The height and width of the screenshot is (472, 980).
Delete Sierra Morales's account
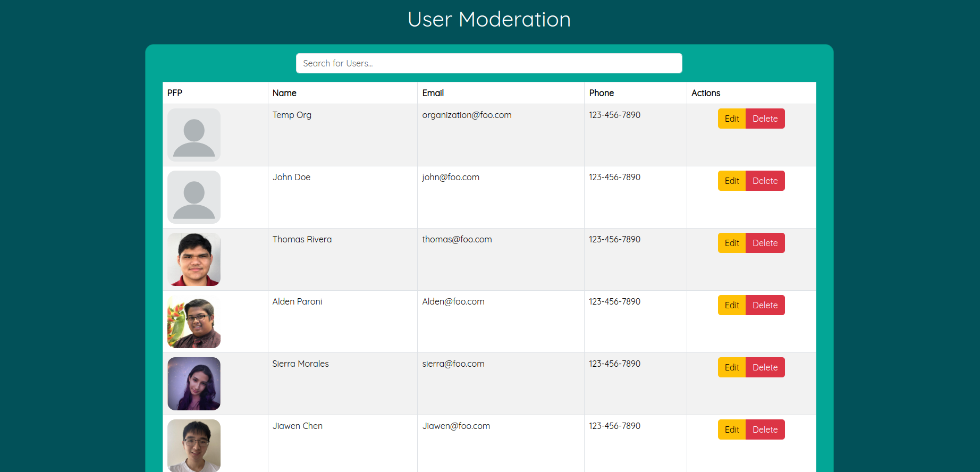click(765, 367)
